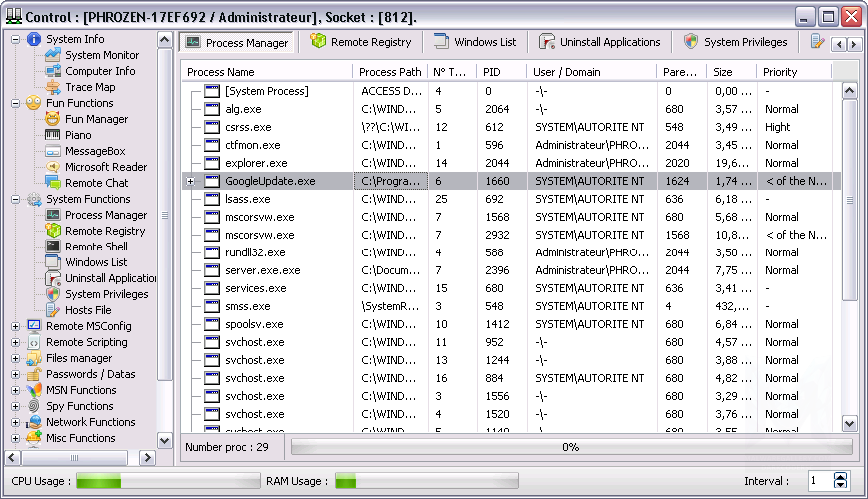
Task: Open the System Monitor icon
Action: coord(53,55)
